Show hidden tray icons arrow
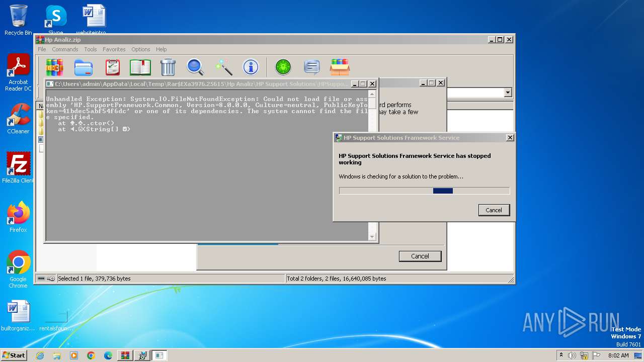This screenshot has height=362, width=644. (x=561, y=355)
